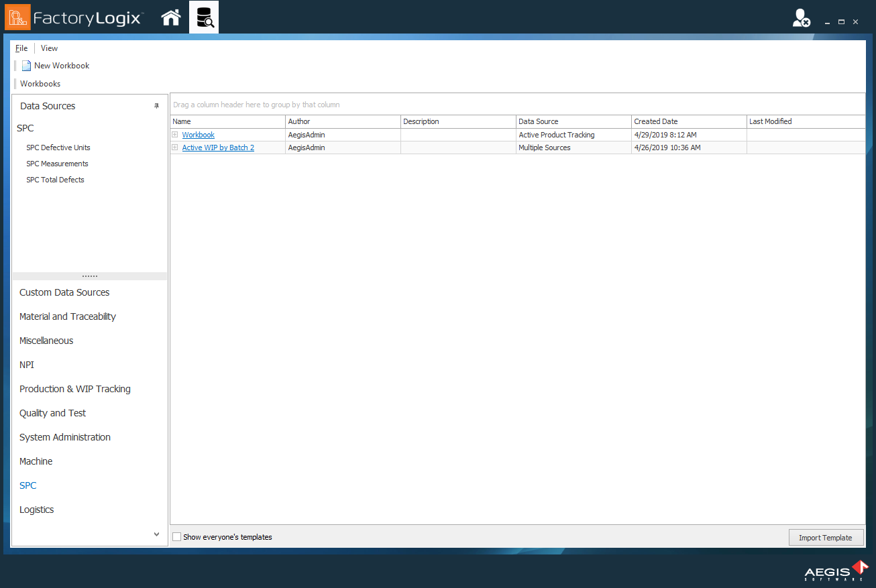Viewport: 876px width, 588px height.
Task: Create a New Workbook
Action: [61, 65]
